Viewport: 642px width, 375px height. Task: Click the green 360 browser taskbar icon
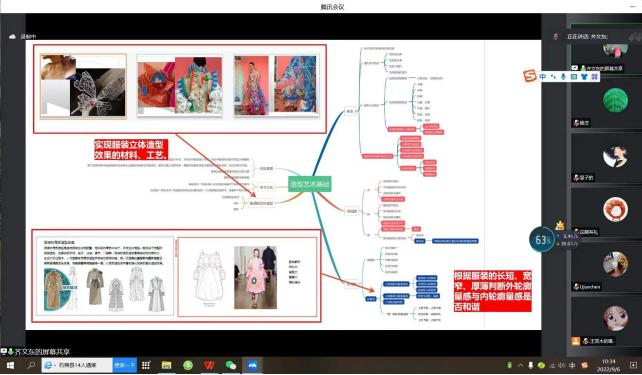click(188, 365)
